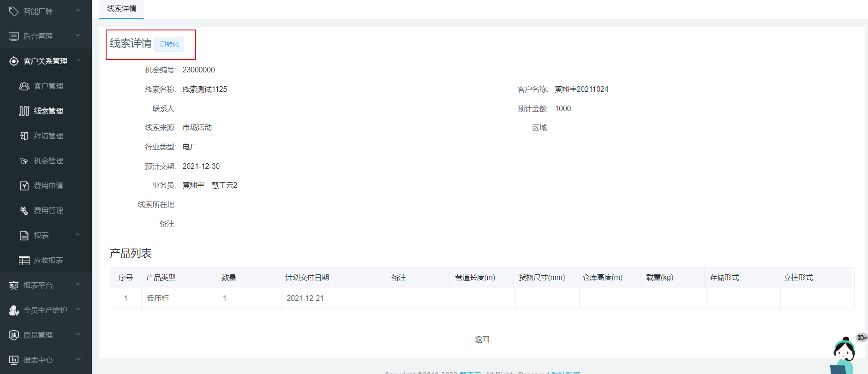Image resolution: width=868 pixels, height=374 pixels.
Task: Open 全员生产维护 menu item
Action: pyautogui.click(x=45, y=310)
